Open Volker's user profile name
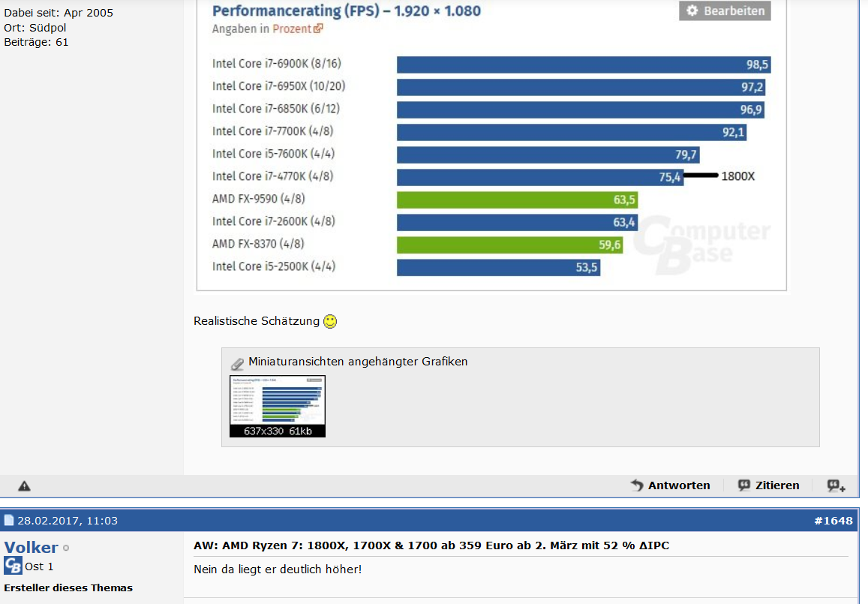The width and height of the screenshot is (868, 604). tap(31, 548)
